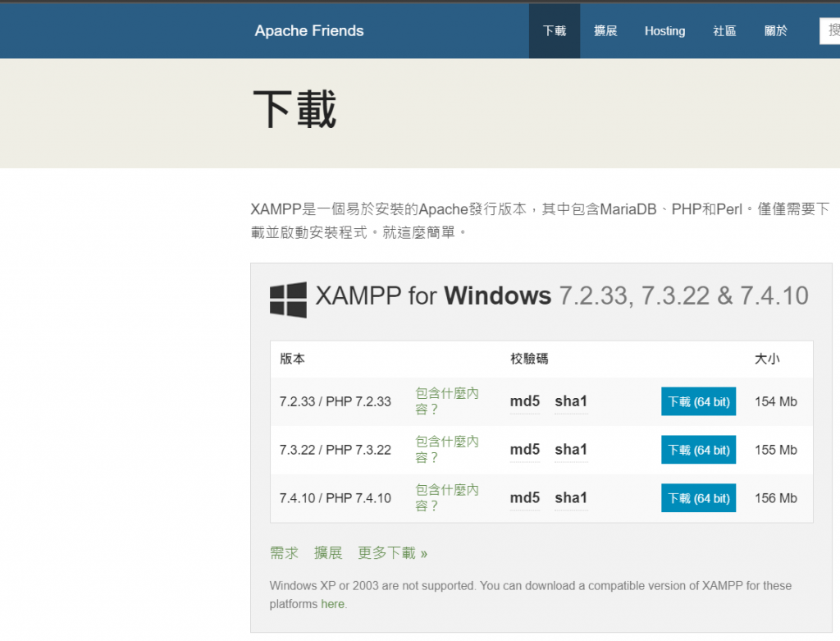Go to the Hosting menu item
Screen dimensions: 840x641
(664, 31)
